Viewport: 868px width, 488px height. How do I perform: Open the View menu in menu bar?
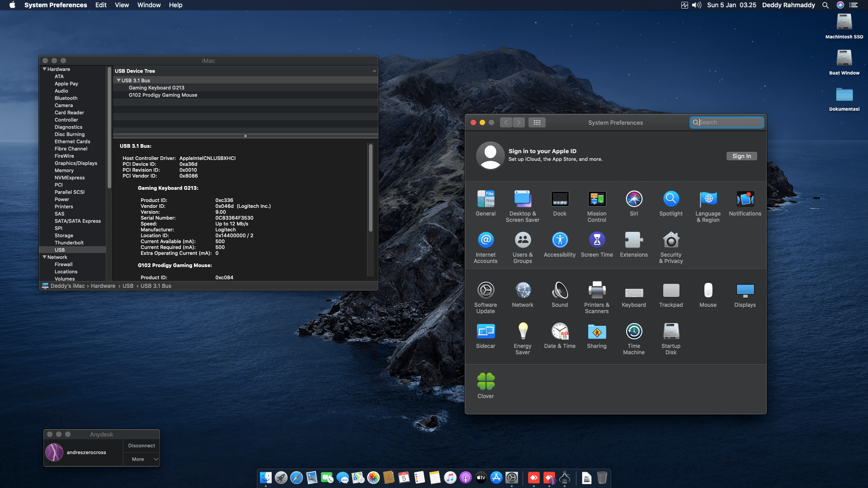(122, 5)
